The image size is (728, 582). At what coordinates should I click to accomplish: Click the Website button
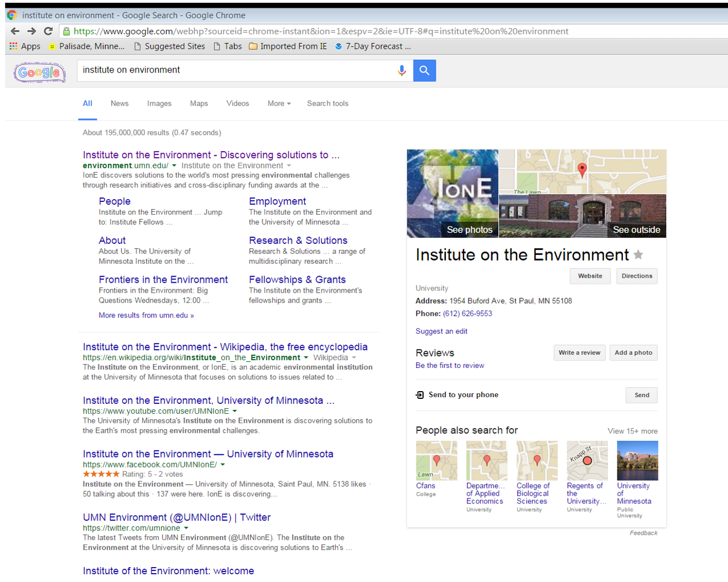(590, 276)
